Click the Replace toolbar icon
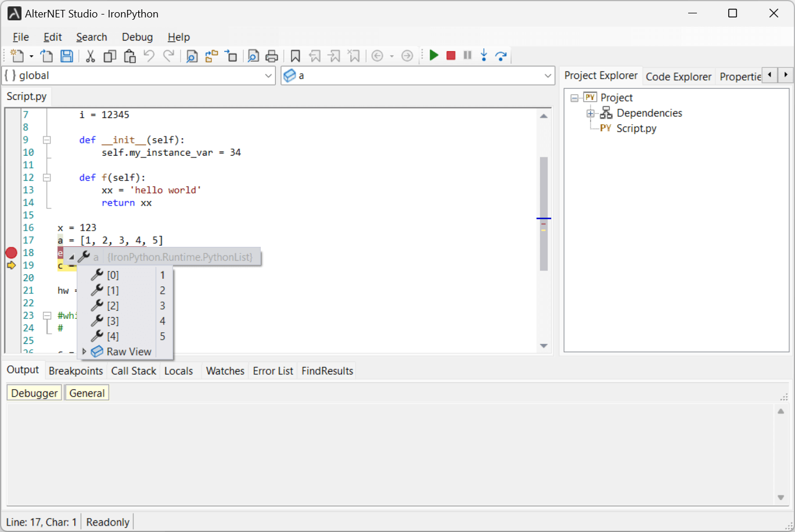Screen dimensions: 795x532 point(211,56)
